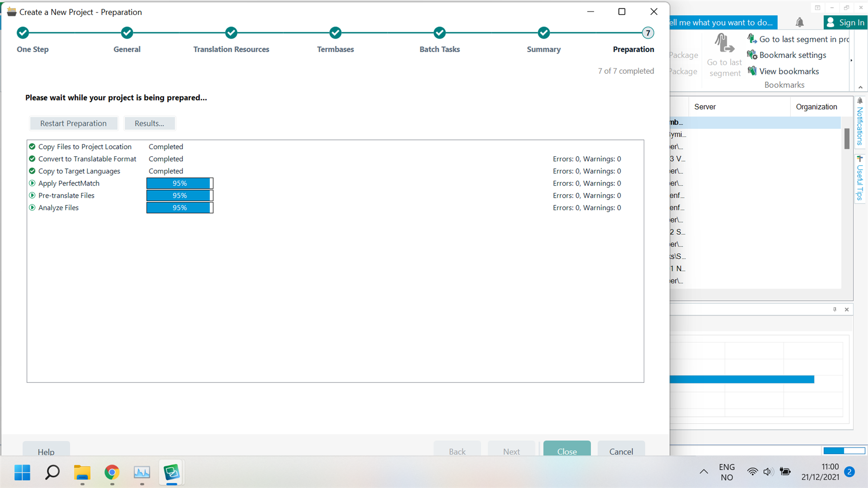Click the notification bell icon
Image resolution: width=868 pixels, height=488 pixels.
800,22
